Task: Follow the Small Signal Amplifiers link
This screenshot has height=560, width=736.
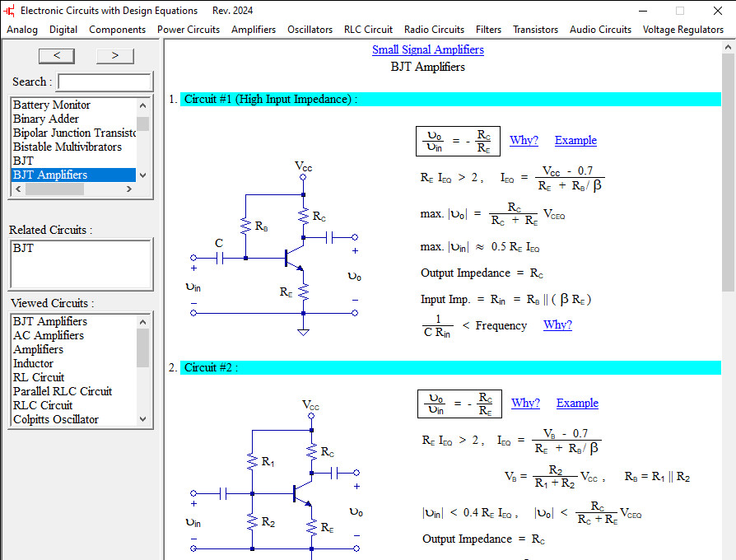Action: 427,49
